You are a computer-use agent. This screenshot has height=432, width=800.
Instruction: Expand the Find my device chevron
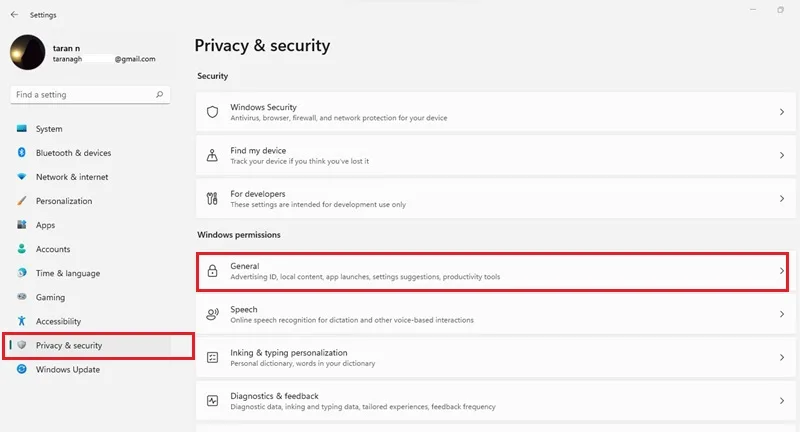[x=782, y=155]
